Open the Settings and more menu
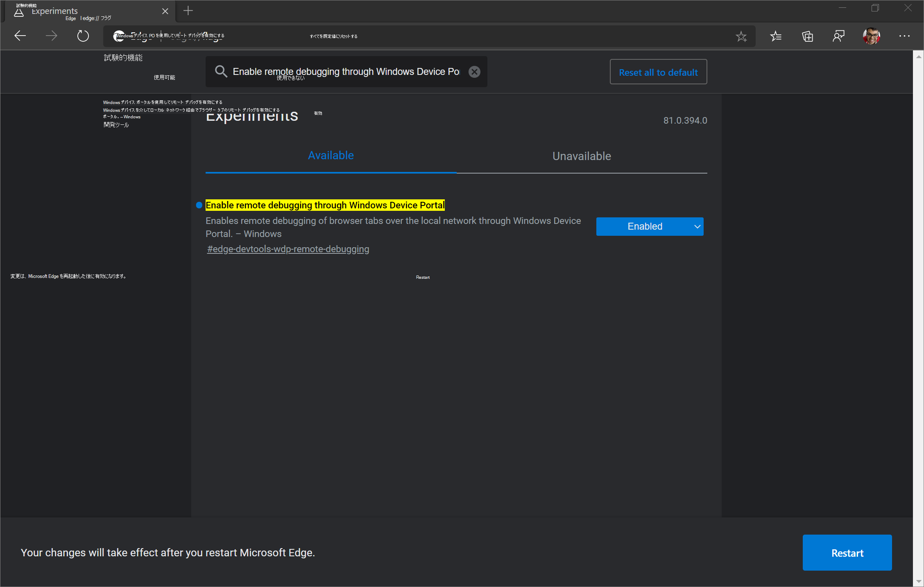 (x=905, y=36)
